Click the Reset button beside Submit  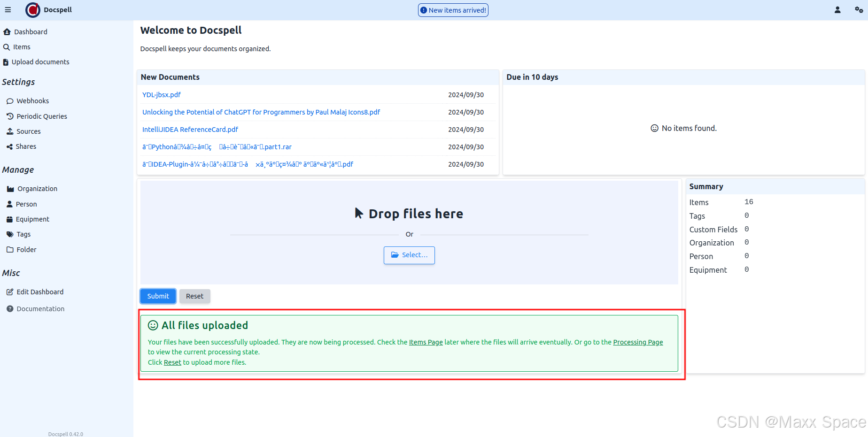coord(194,296)
